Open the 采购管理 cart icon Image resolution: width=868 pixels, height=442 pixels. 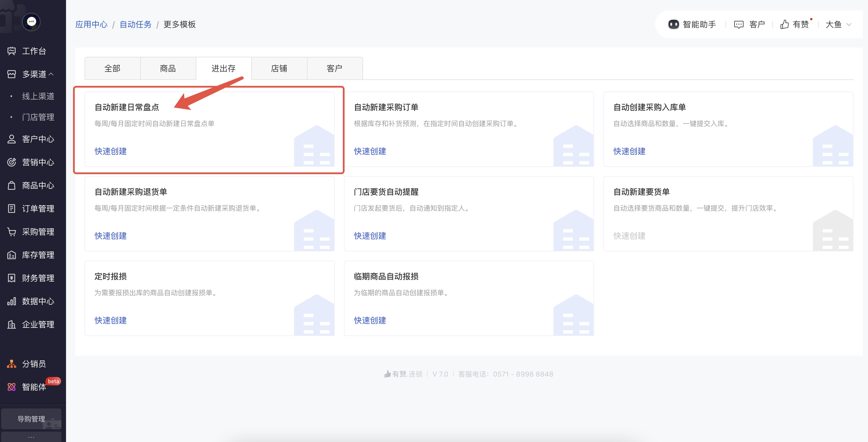tap(12, 232)
